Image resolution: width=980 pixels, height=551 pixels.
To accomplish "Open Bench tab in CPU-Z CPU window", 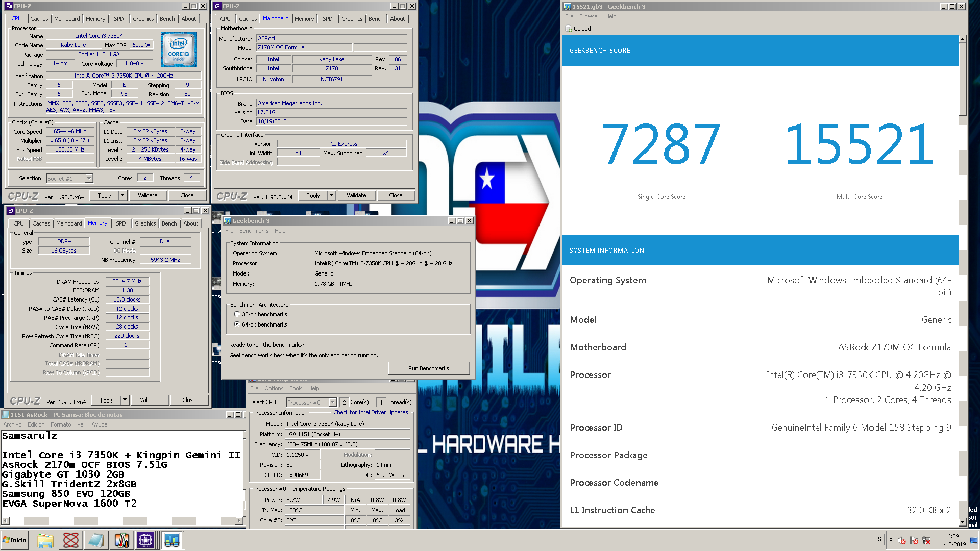I will (x=167, y=19).
